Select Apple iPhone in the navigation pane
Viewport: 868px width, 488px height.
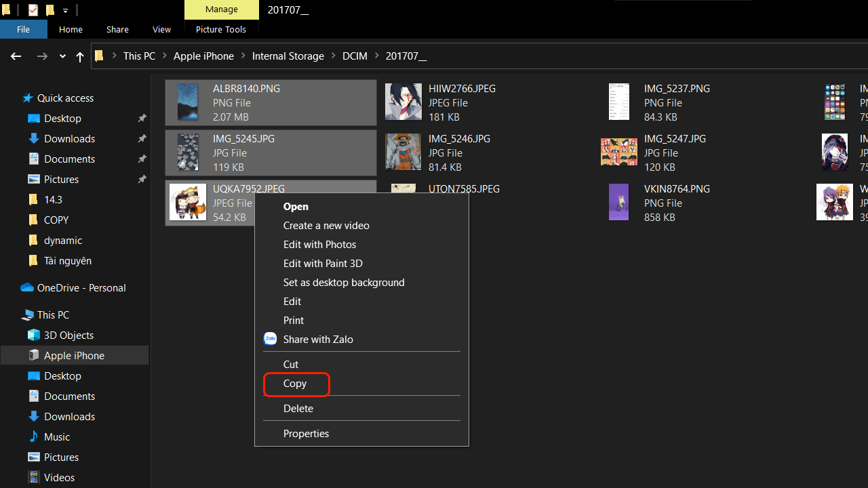(x=74, y=355)
